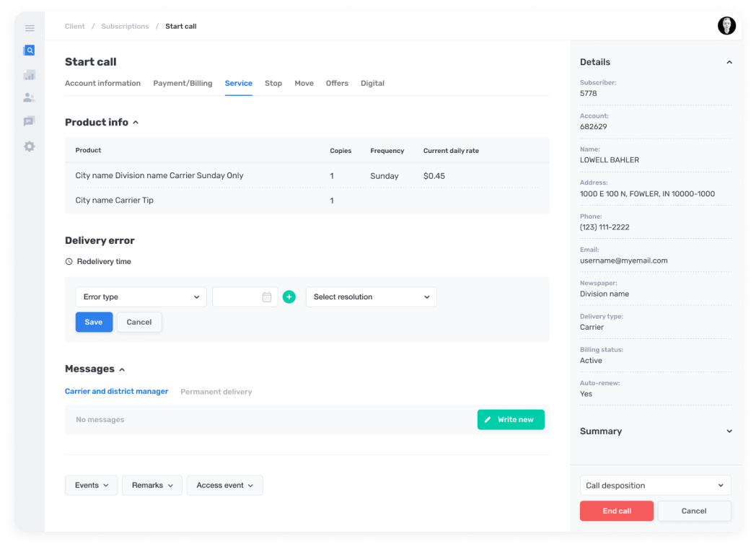Open the Permanent delivery messages tab
Image resolution: width=756 pixels, height=549 pixels.
(216, 391)
